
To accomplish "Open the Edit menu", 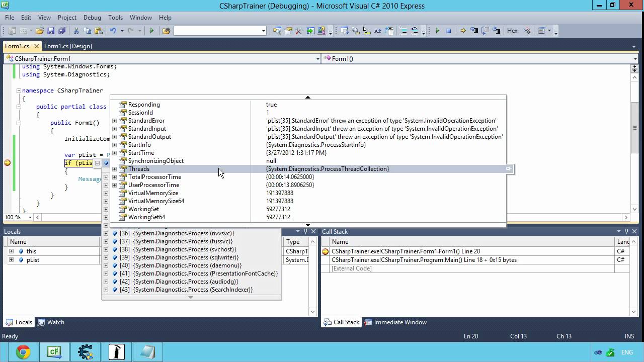I will [x=26, y=17].
